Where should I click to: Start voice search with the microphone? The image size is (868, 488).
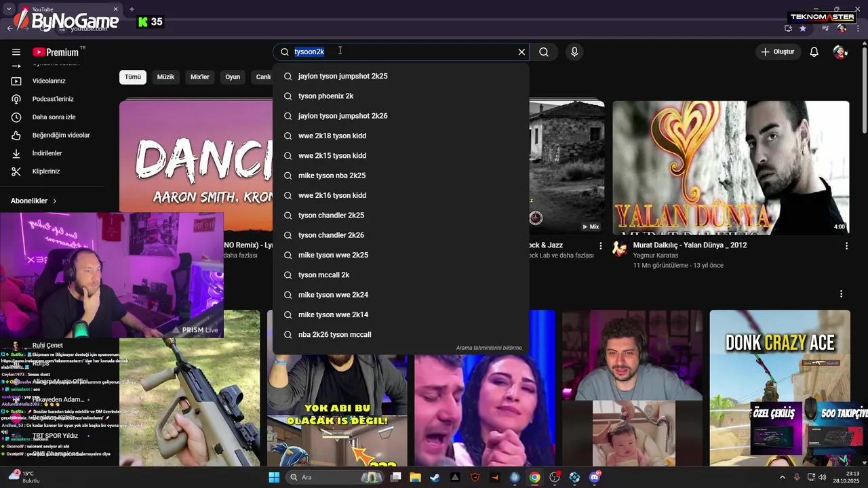pos(574,52)
